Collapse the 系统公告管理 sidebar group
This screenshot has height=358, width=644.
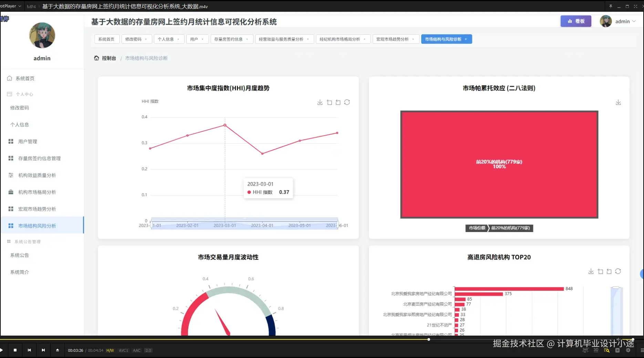42,242
